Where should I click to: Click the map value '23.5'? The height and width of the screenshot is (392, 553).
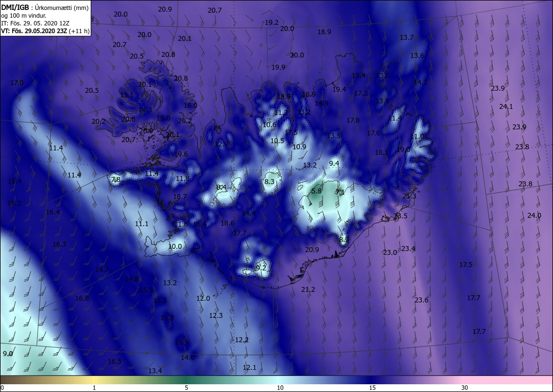coord(400,216)
